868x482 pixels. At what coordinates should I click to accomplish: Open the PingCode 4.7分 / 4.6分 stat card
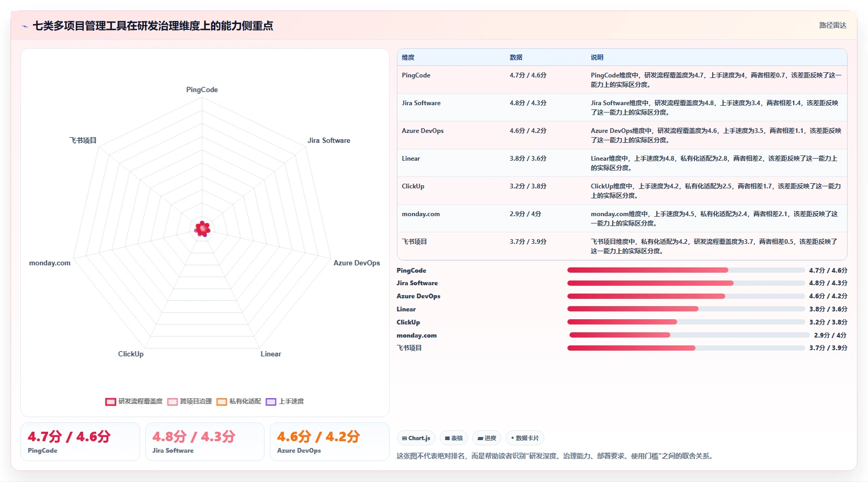[80, 442]
